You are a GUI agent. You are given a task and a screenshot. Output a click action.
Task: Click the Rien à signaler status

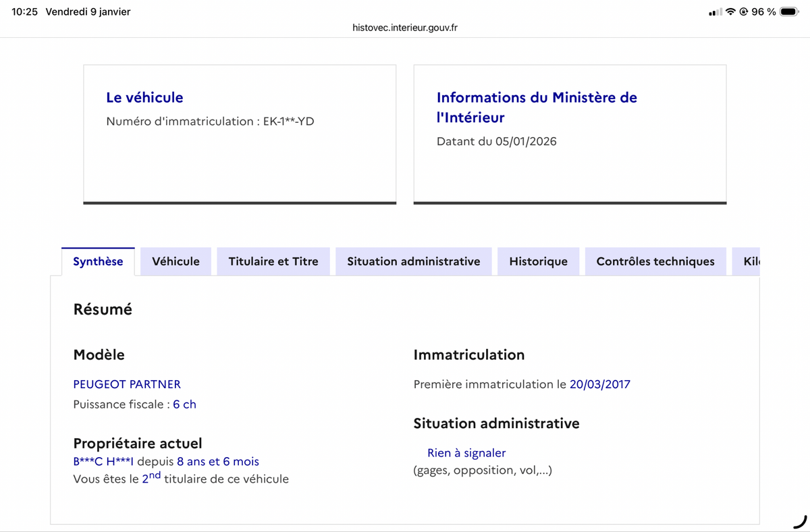tap(466, 453)
